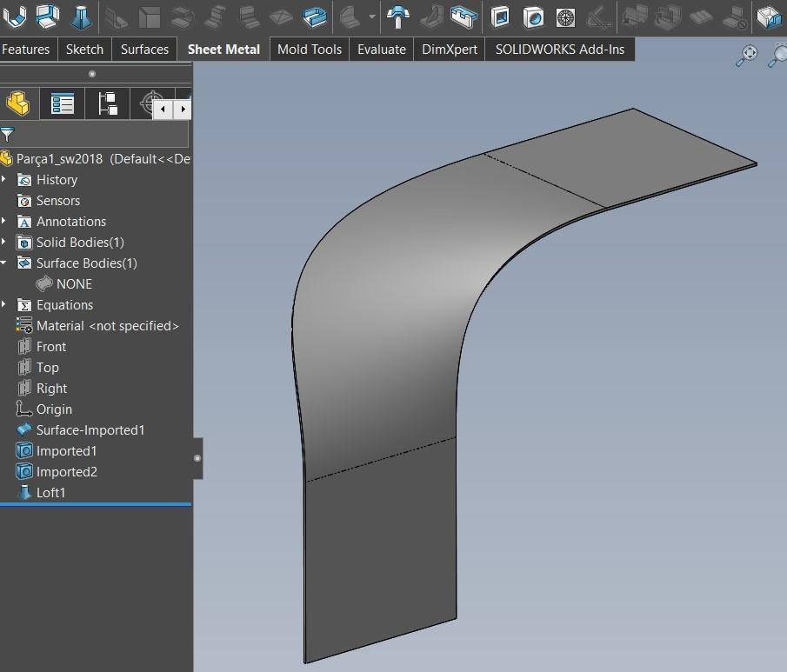
Task: Open the Lofted Bend tool
Action: point(80,16)
